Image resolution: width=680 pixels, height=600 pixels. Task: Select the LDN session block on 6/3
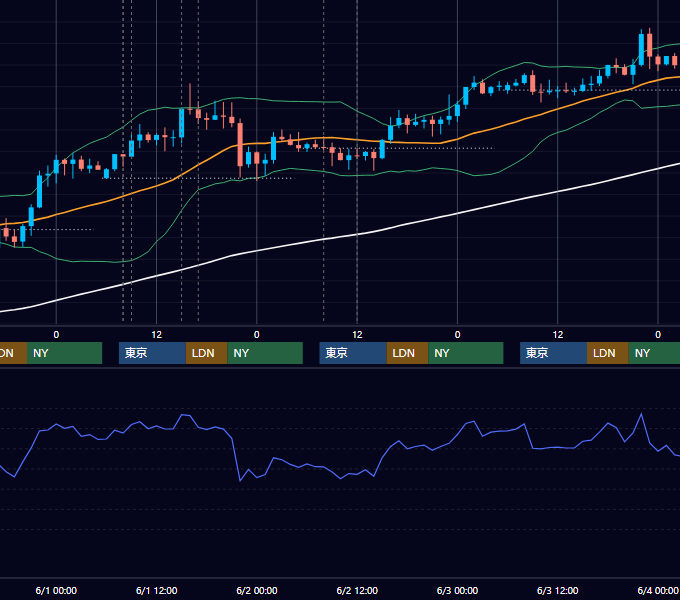(608, 353)
